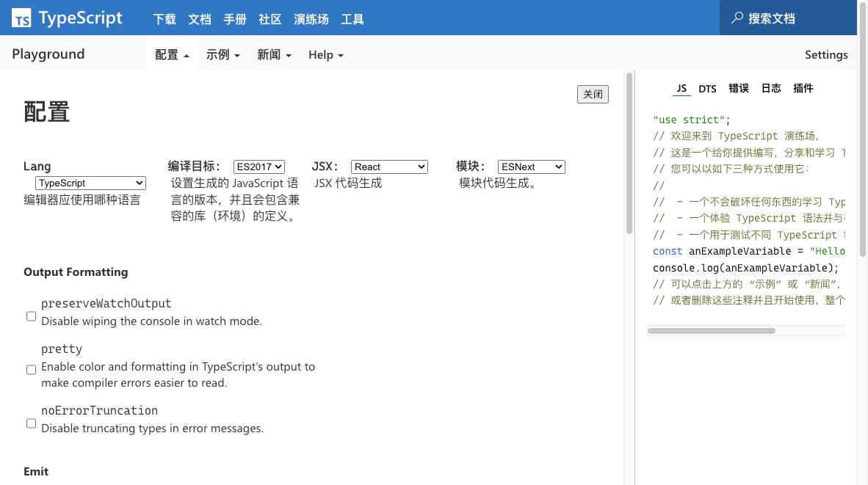Click the TypeScript logo icon
The image size is (868, 485).
pyautogui.click(x=22, y=18)
